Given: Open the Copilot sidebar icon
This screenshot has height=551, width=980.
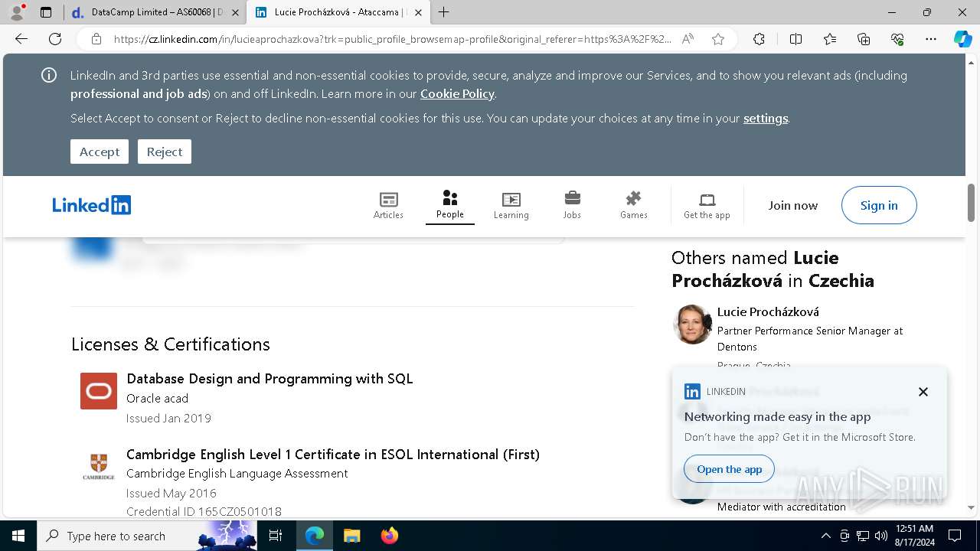Looking at the screenshot, I should pyautogui.click(x=962, y=39).
